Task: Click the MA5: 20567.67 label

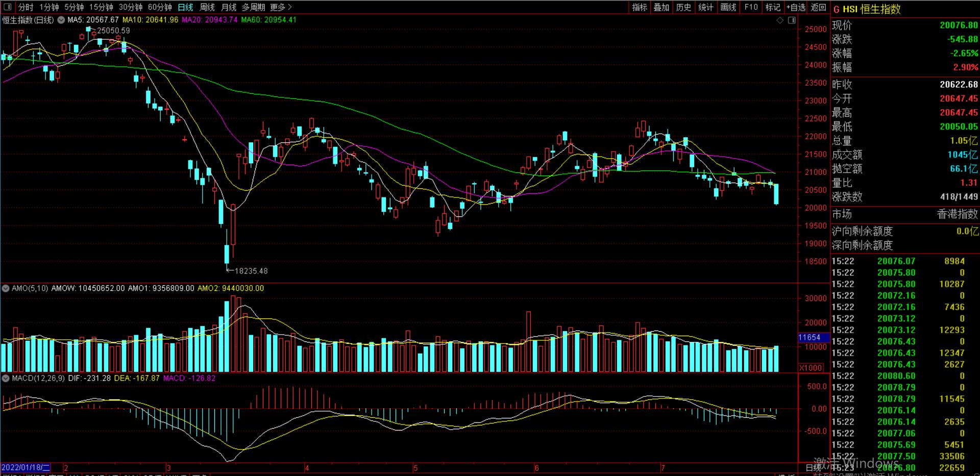Action: click(x=93, y=20)
